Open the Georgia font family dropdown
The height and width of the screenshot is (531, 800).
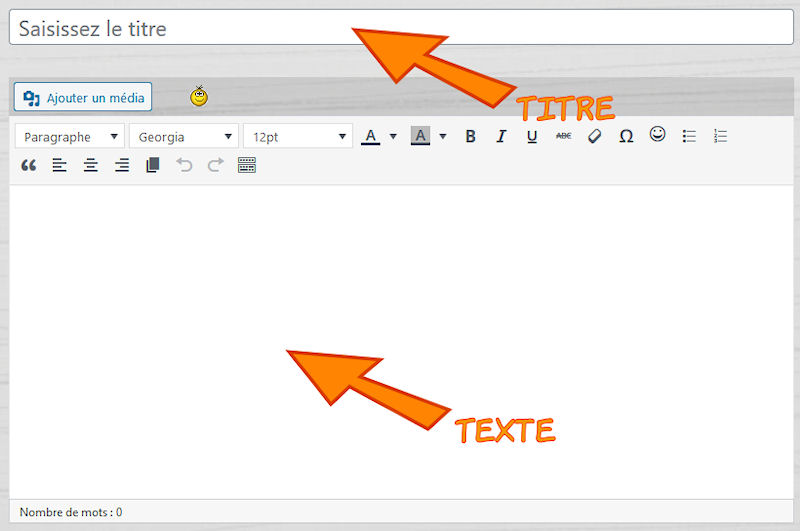pos(184,137)
